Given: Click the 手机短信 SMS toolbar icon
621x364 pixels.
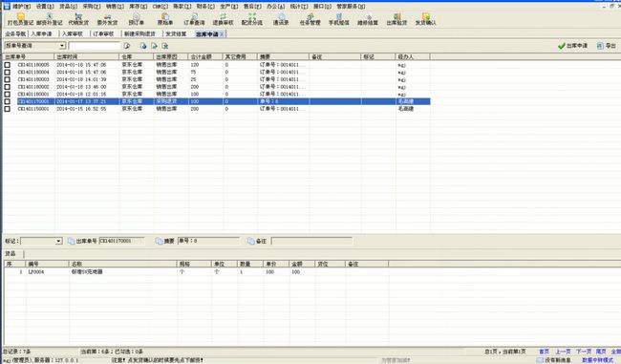Looking at the screenshot, I should pyautogui.click(x=339, y=19).
